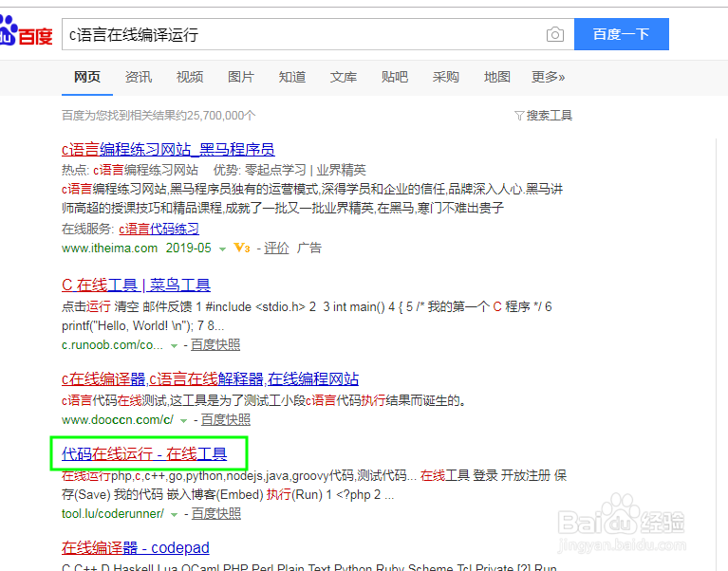Open the 图片 tab
Screen dimensions: 728x571
click(x=241, y=77)
